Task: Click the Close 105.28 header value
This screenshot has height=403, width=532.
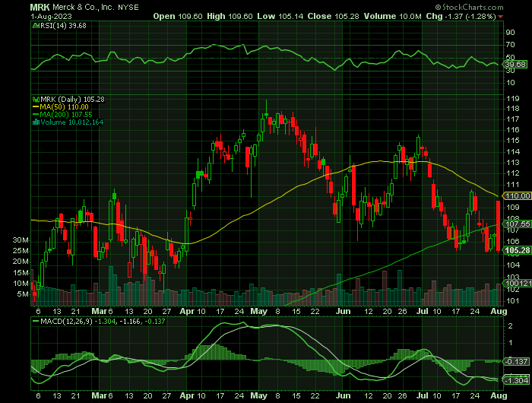Action: click(x=333, y=16)
